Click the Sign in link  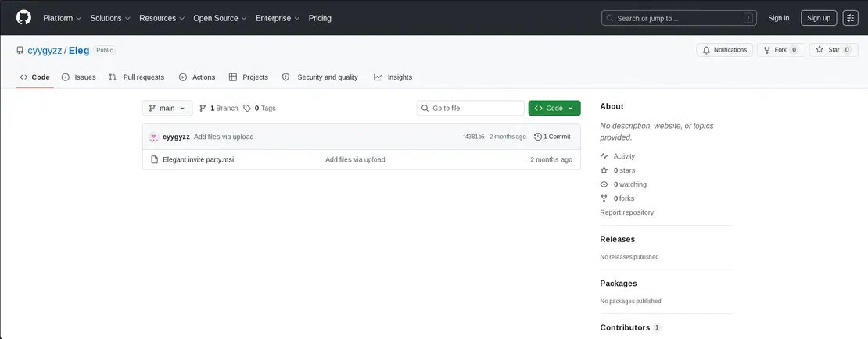[x=778, y=18]
